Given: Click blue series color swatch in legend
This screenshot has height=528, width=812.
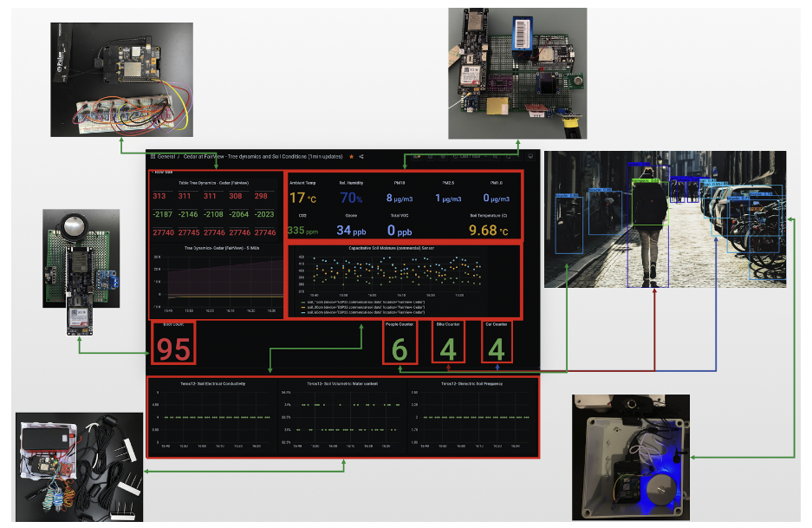Looking at the screenshot, I should pyautogui.click(x=304, y=312).
